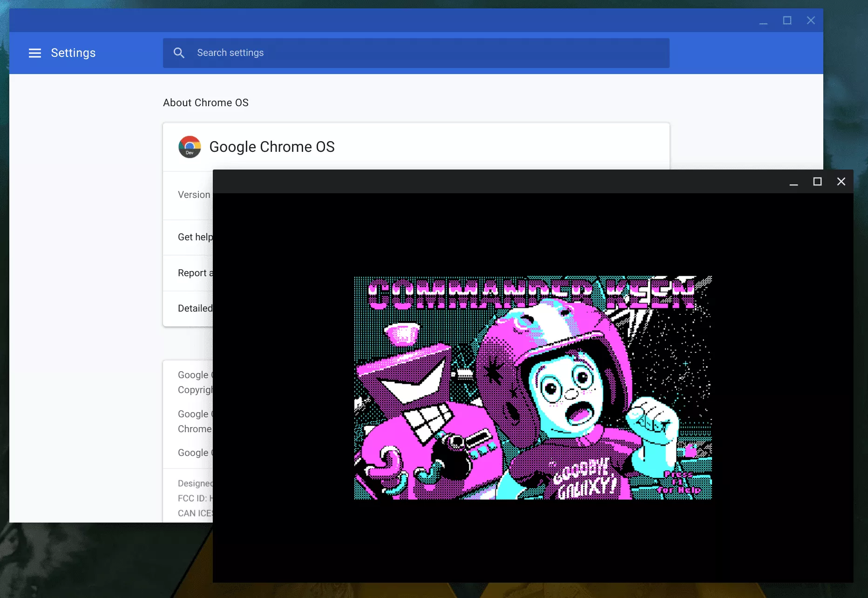868x598 pixels.
Task: Minimize the Settings window
Action: [763, 21]
